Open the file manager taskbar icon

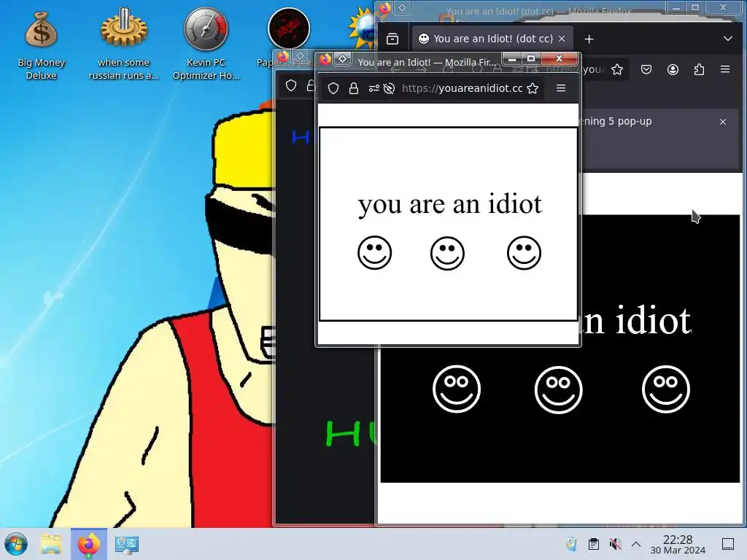tap(51, 544)
